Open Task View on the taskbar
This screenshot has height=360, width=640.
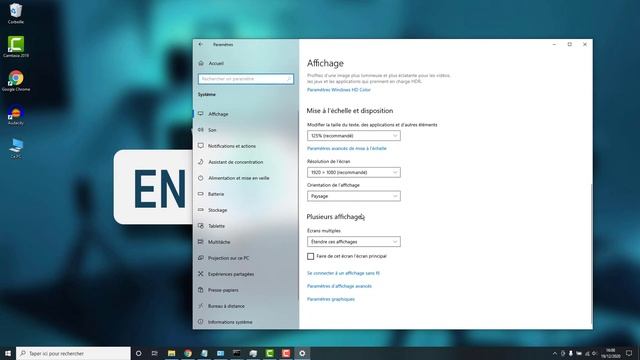tap(154, 353)
